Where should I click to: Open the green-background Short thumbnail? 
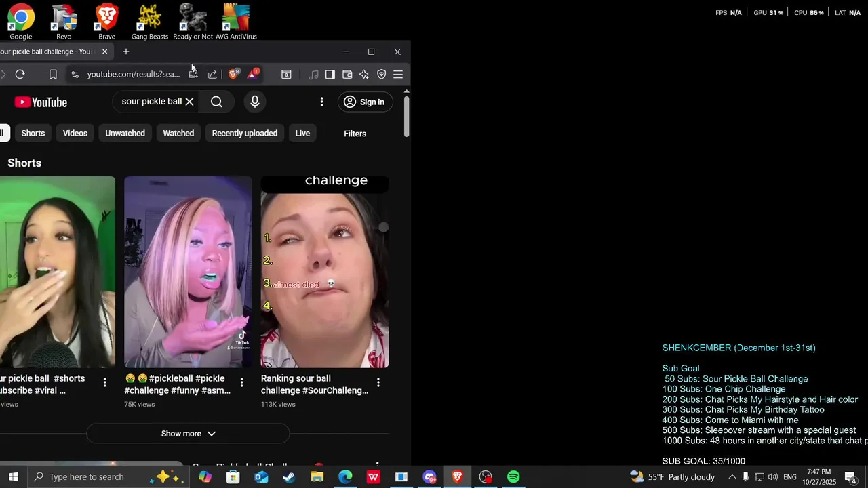[x=58, y=272]
